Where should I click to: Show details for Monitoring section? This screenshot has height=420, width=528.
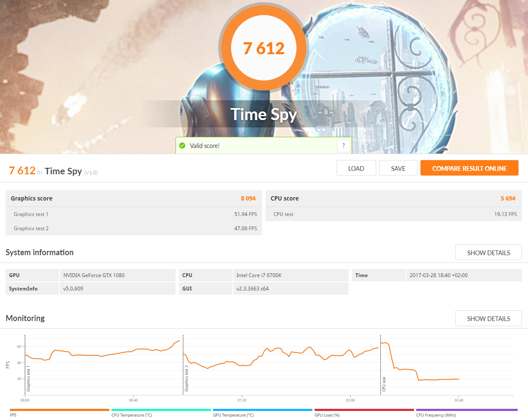(x=488, y=318)
